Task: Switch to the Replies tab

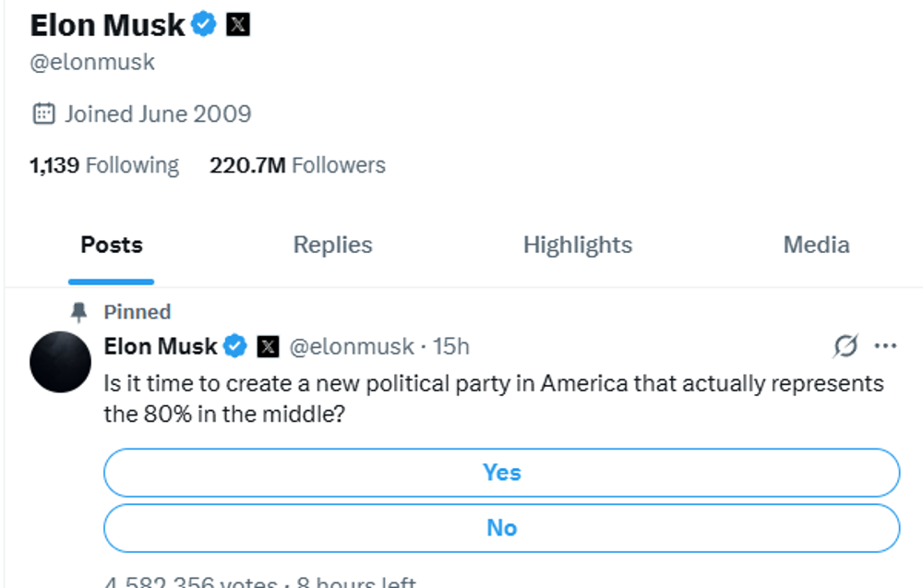Action: point(332,245)
